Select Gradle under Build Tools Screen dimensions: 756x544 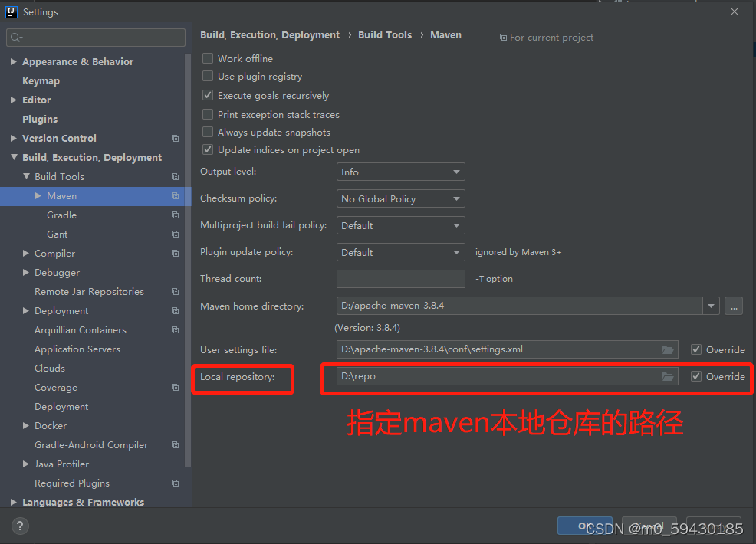[61, 215]
